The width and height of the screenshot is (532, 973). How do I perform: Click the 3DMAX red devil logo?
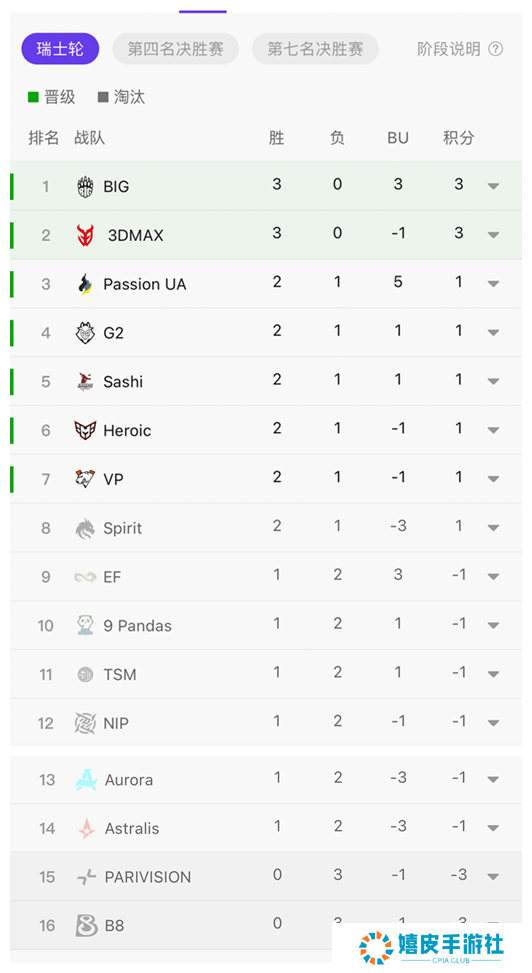(85, 235)
